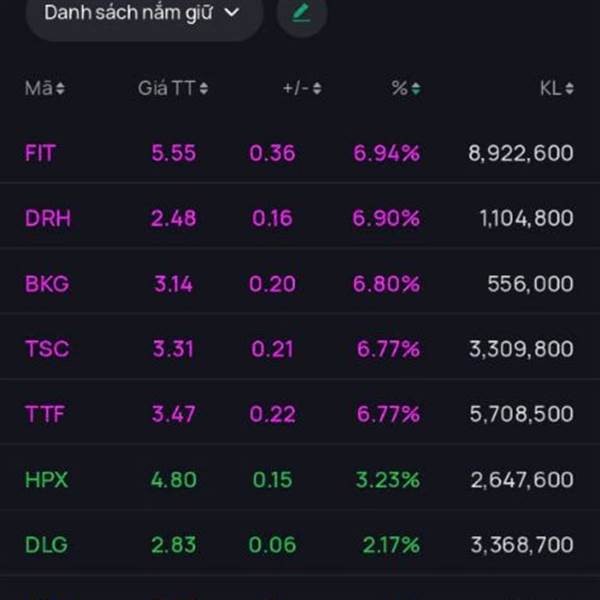The width and height of the screenshot is (600, 600).
Task: Open the Danh sách nắm giữ dropdown
Action: 143,13
